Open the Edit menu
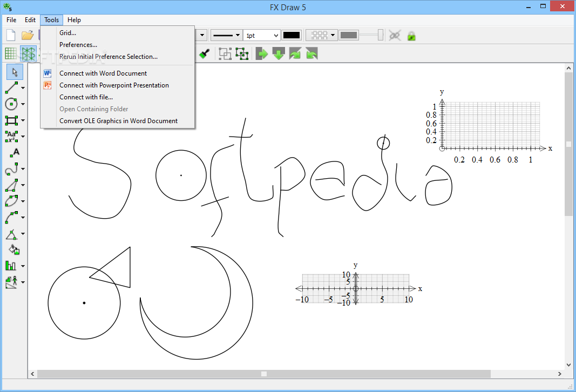576x392 pixels. 30,20
